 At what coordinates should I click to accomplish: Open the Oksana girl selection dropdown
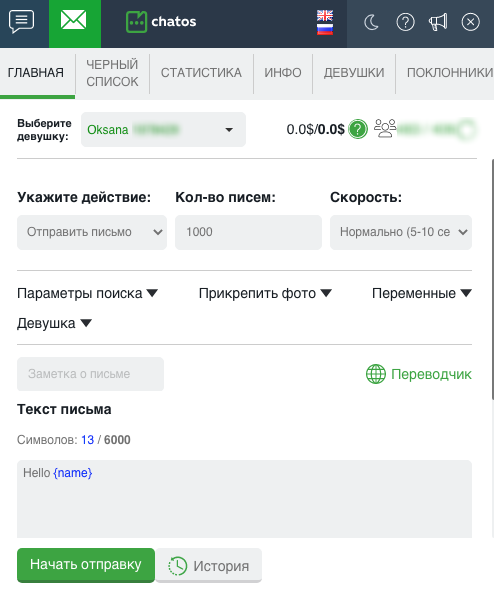(164, 129)
